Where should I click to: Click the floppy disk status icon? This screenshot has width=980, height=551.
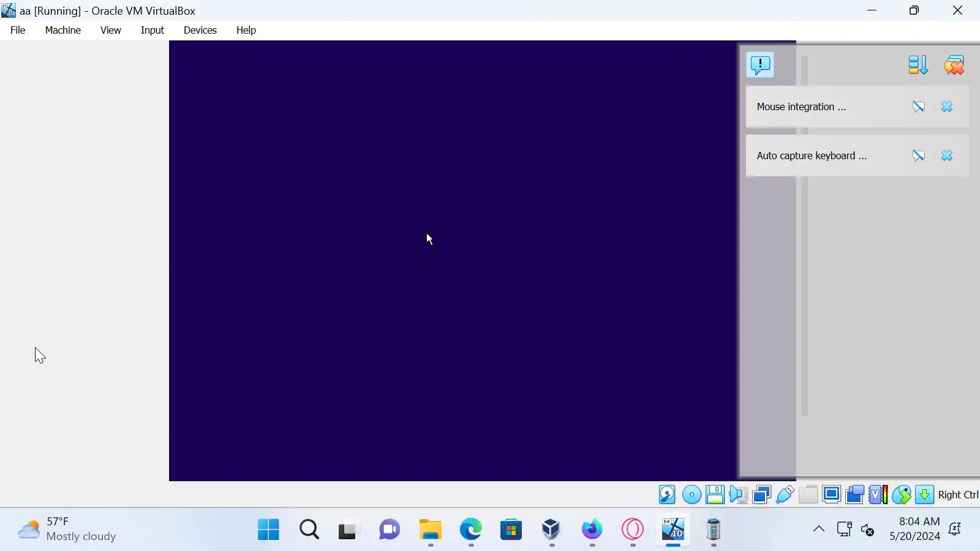[x=715, y=495]
